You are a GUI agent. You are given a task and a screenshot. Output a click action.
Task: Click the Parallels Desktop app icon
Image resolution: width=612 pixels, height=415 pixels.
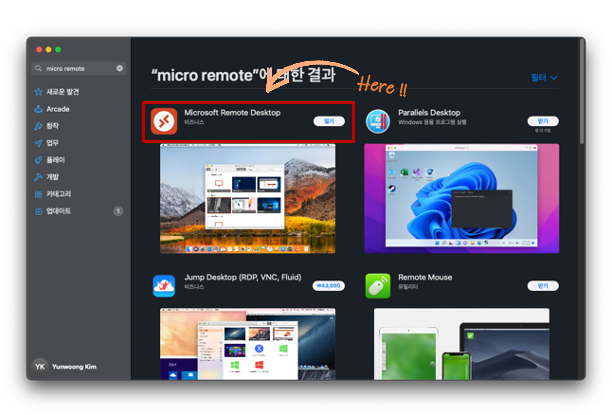377,121
